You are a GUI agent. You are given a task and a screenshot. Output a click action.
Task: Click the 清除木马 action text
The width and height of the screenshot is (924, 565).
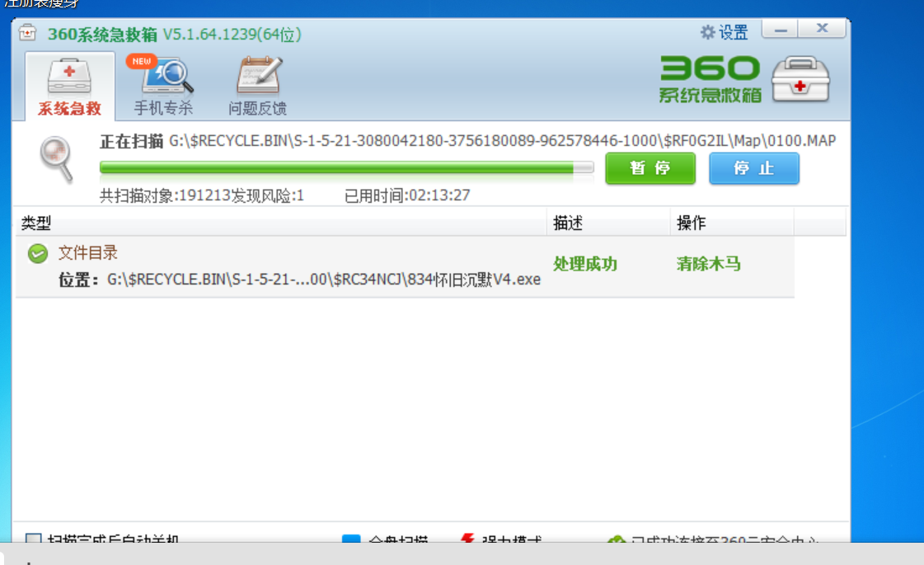pos(708,264)
